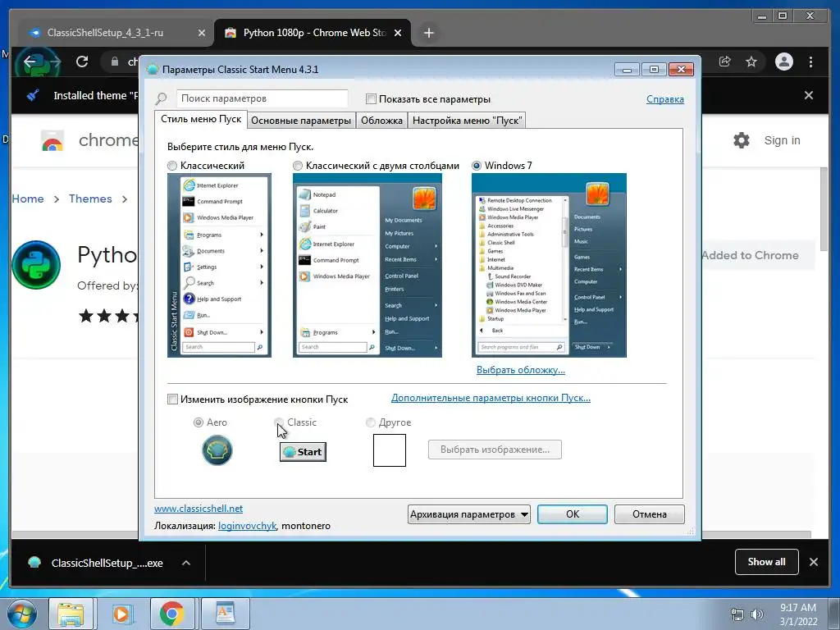Image resolution: width=840 pixels, height=630 pixels.
Task: Click the Выбрать обложку link
Action: click(x=521, y=370)
